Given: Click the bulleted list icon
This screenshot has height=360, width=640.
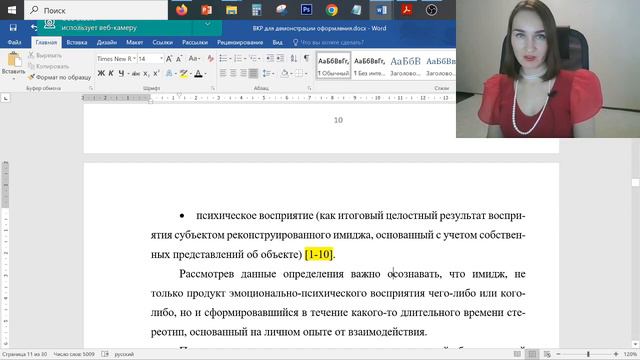Looking at the screenshot, I should pos(223,59).
